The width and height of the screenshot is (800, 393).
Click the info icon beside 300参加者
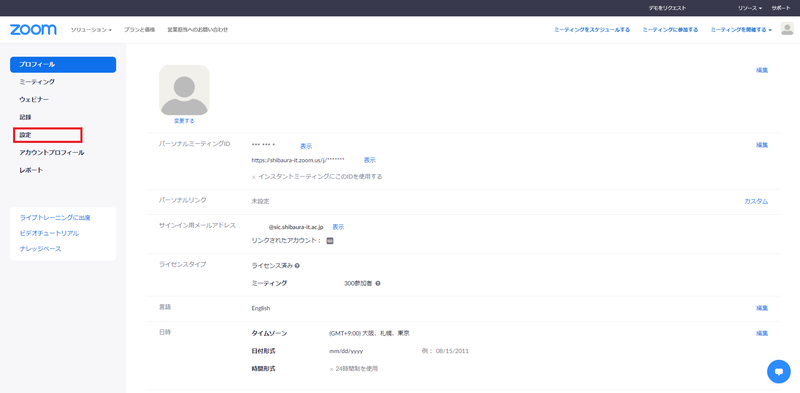click(378, 283)
